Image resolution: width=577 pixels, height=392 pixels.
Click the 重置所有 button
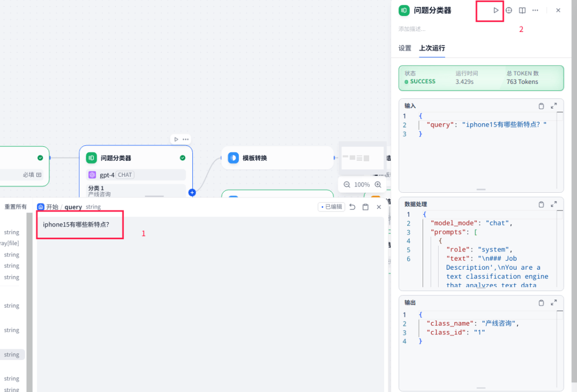pos(15,207)
